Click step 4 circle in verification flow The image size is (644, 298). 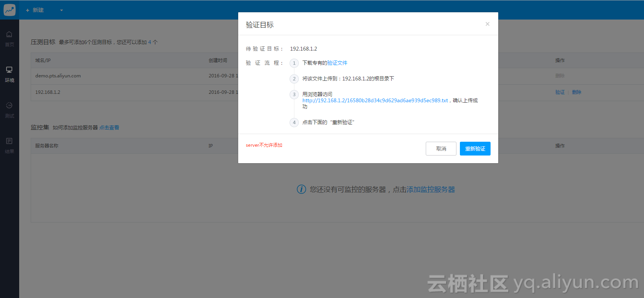294,123
